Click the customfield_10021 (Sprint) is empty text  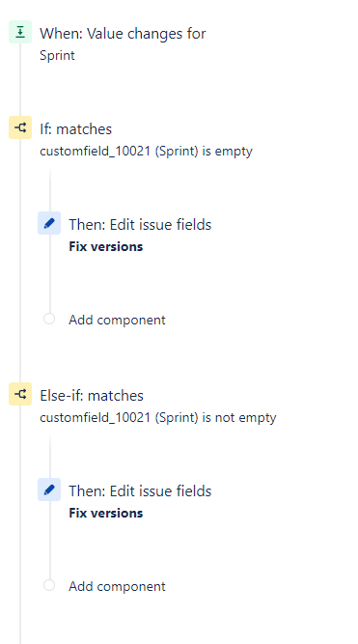(146, 152)
